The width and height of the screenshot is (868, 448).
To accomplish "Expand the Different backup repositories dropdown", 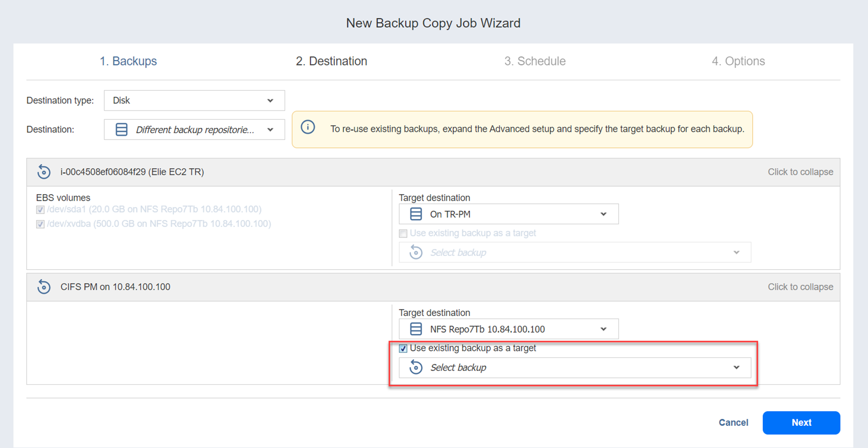I will 270,130.
